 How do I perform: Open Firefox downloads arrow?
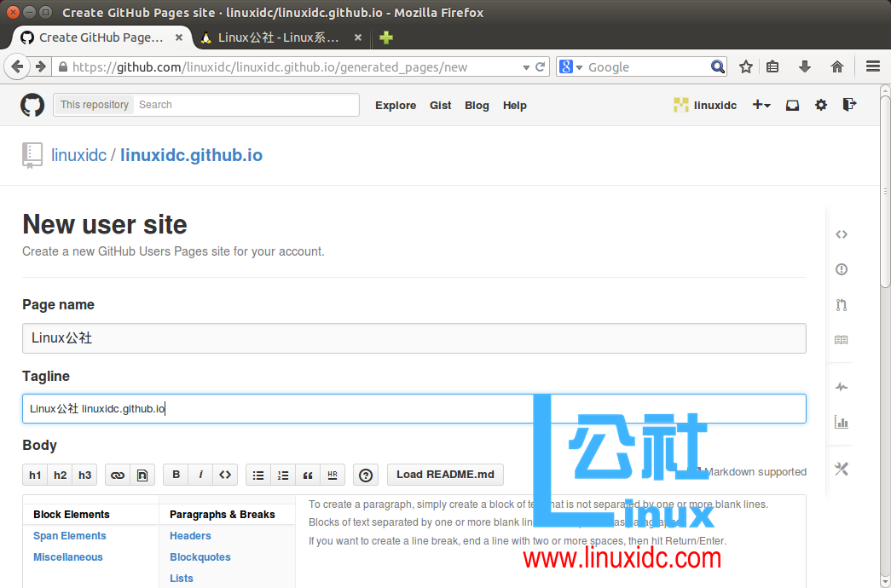coord(805,67)
